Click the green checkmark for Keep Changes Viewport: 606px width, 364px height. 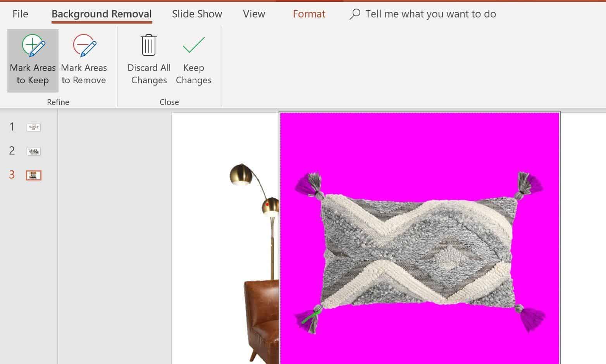click(193, 45)
